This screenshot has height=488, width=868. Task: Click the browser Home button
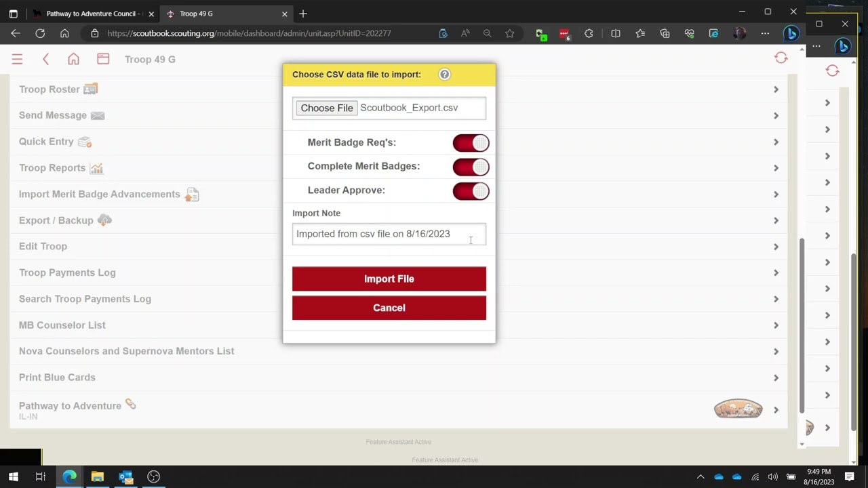64,33
